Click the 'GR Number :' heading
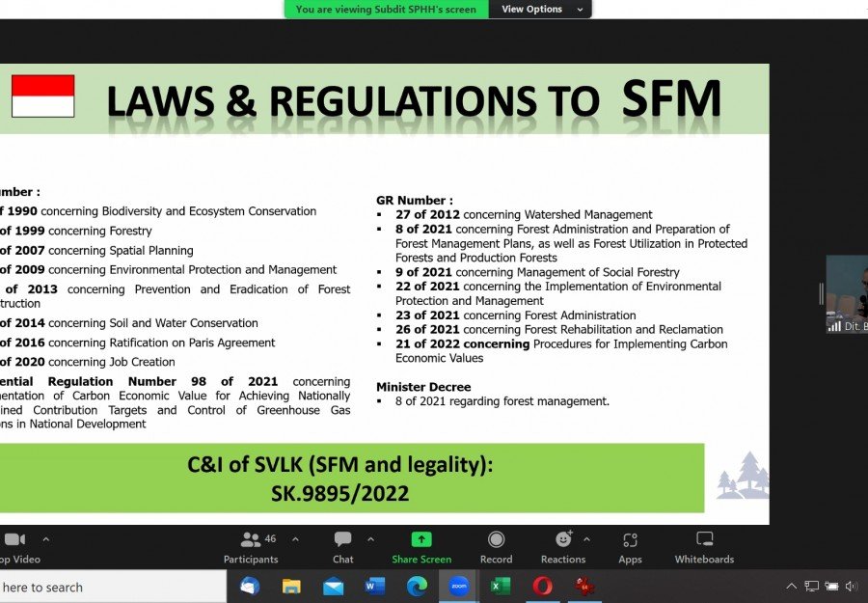Viewport: 868px width, 603px height. 415,201
